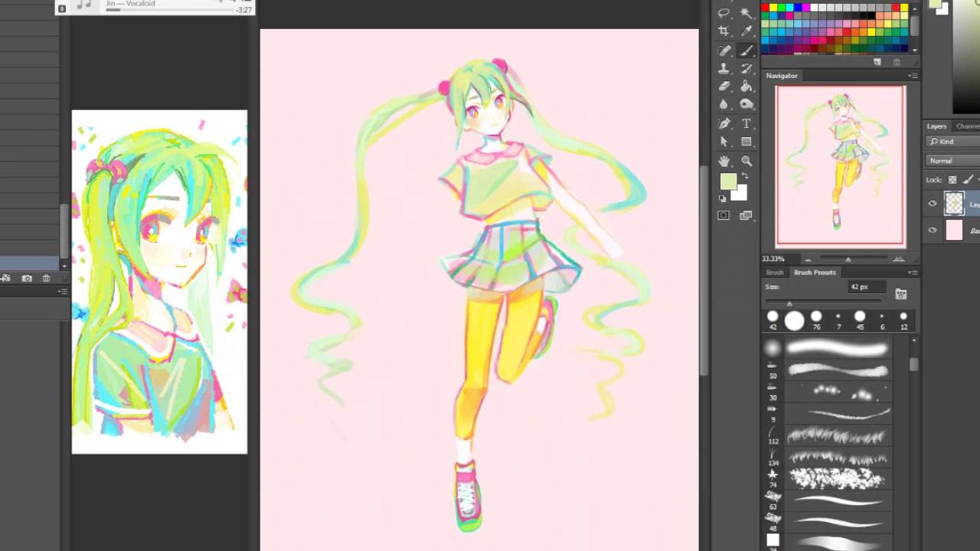The height and width of the screenshot is (551, 980).
Task: Select the Type tool
Action: pyautogui.click(x=746, y=123)
